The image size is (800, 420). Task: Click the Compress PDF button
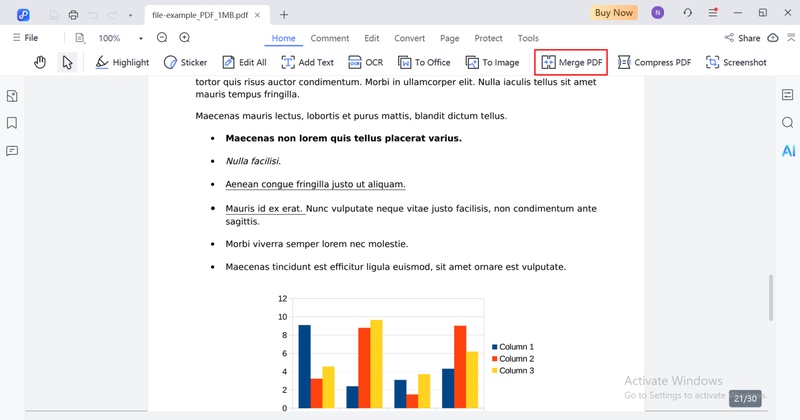655,62
